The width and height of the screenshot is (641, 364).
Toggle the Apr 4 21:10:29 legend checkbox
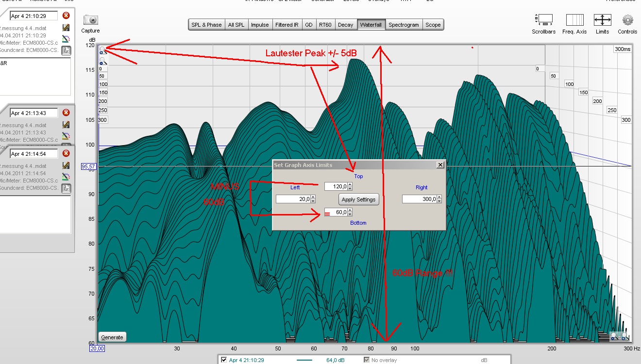click(x=223, y=360)
